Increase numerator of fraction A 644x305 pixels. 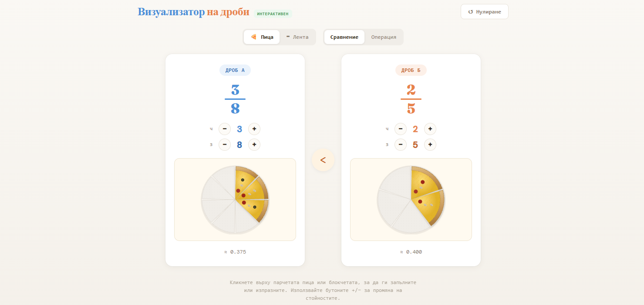(x=254, y=129)
